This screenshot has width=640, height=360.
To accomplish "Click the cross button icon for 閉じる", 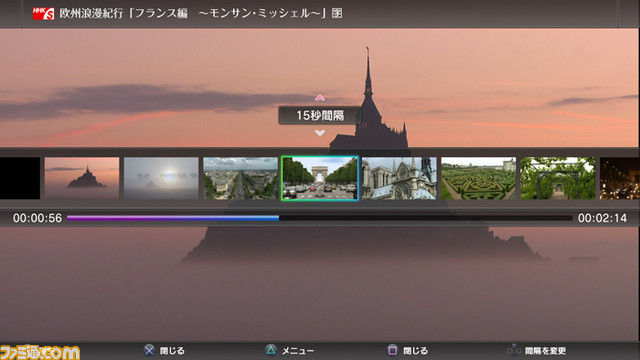I will click(x=149, y=350).
